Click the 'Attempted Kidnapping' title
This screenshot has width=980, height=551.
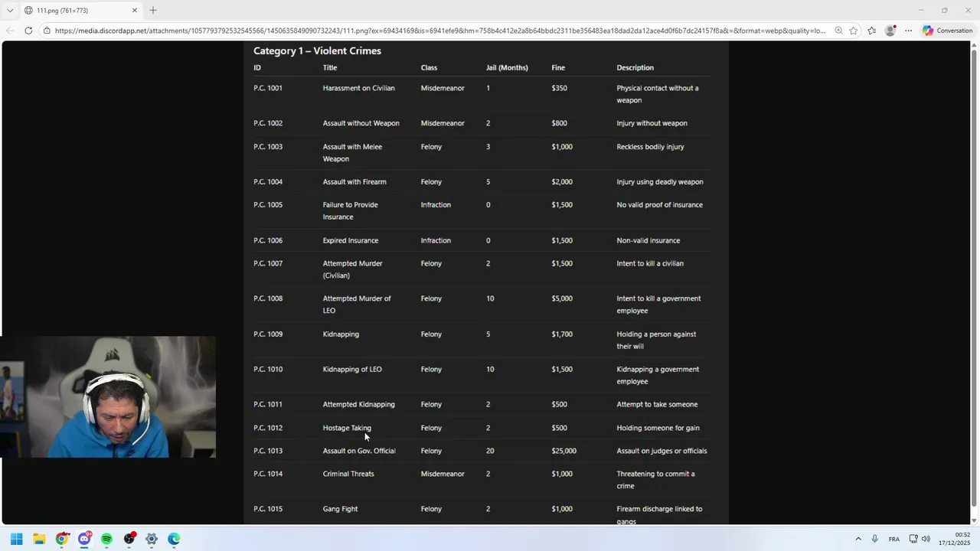point(358,405)
